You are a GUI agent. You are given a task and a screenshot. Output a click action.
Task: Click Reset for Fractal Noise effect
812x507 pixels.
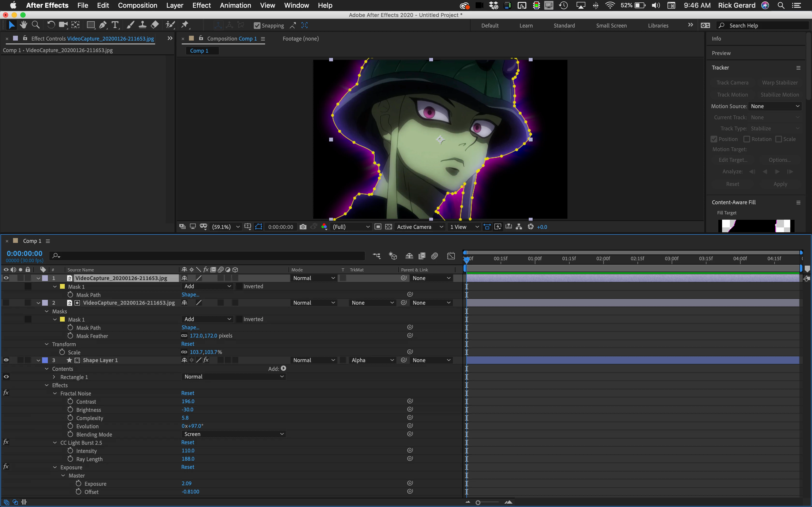point(188,393)
